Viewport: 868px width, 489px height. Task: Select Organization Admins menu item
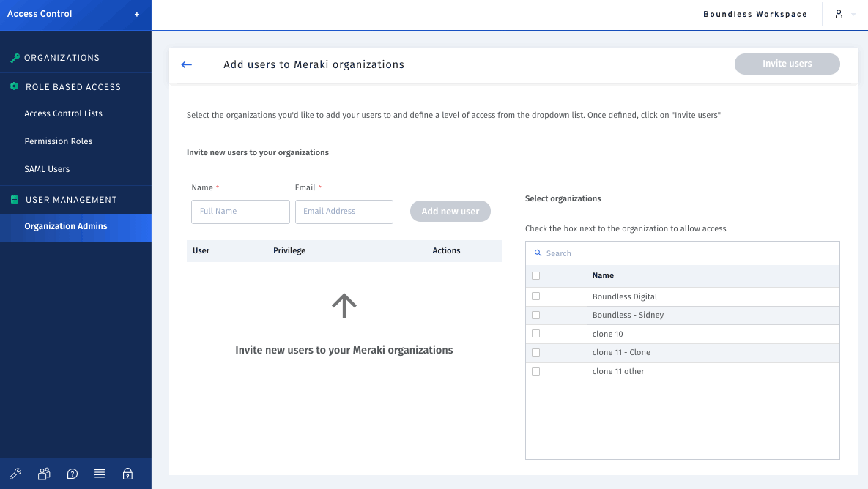[x=76, y=228]
